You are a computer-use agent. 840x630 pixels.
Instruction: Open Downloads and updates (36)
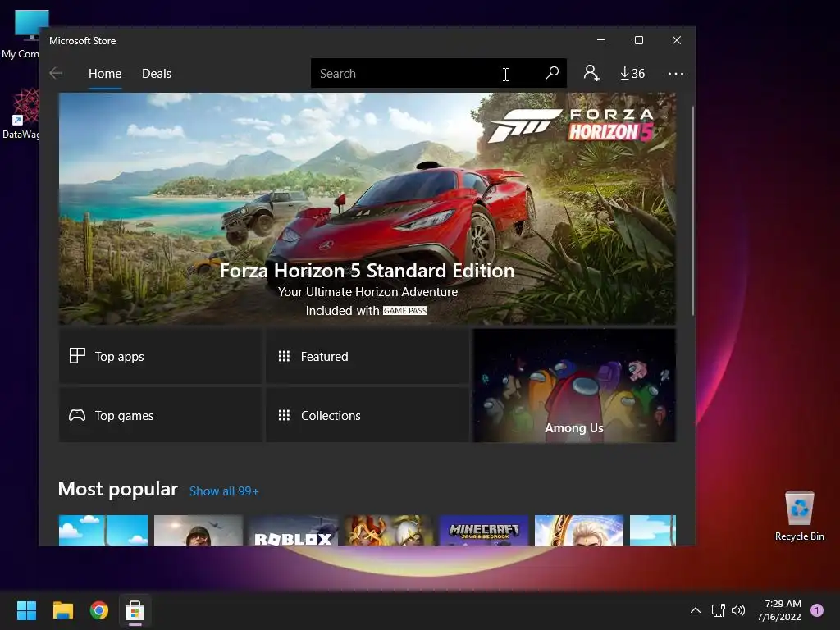(632, 73)
